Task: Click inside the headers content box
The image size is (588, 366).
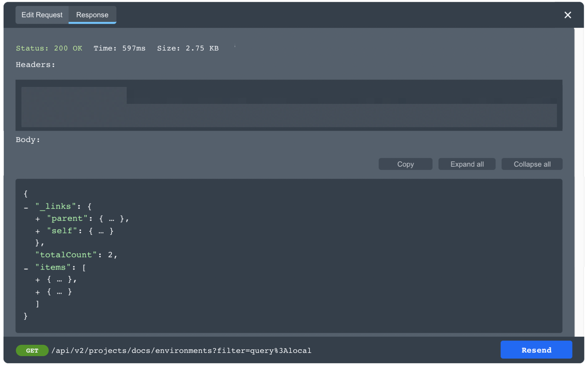Action: [x=288, y=105]
